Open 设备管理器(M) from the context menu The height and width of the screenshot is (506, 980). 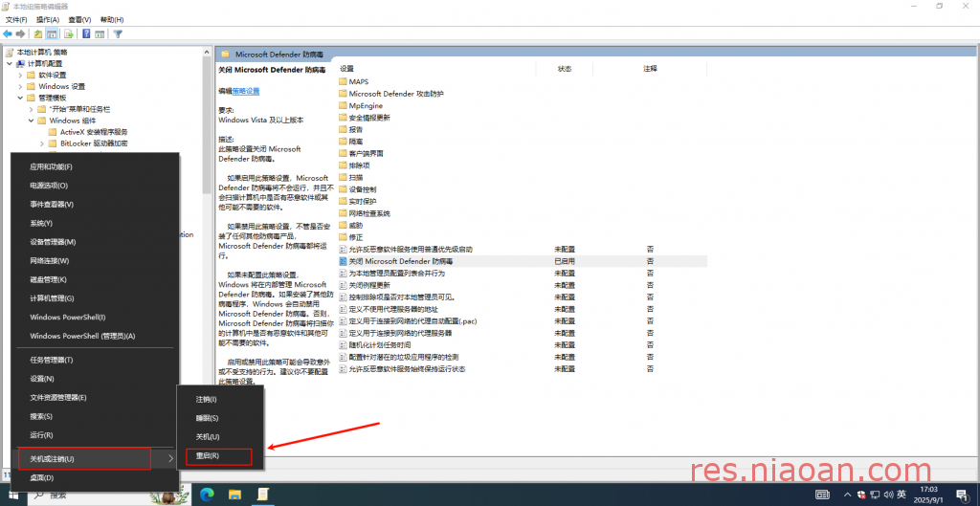click(x=96, y=242)
